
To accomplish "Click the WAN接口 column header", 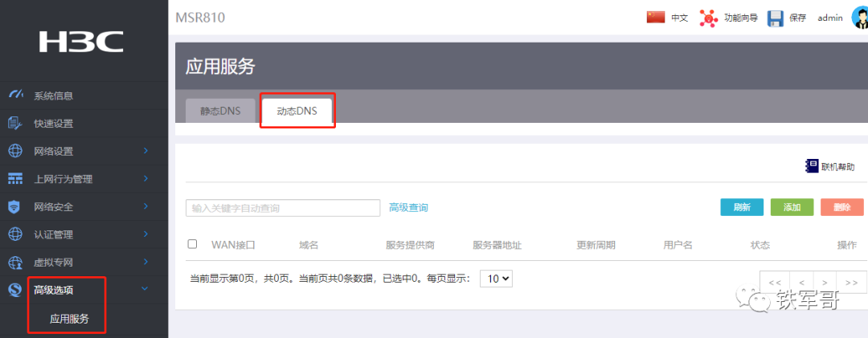I will click(233, 245).
